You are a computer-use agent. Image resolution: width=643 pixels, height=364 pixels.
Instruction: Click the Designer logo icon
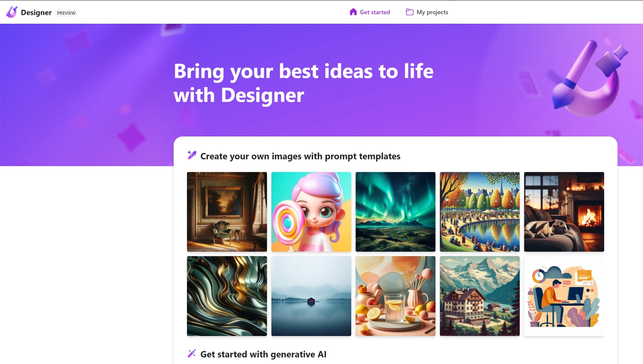(x=12, y=12)
